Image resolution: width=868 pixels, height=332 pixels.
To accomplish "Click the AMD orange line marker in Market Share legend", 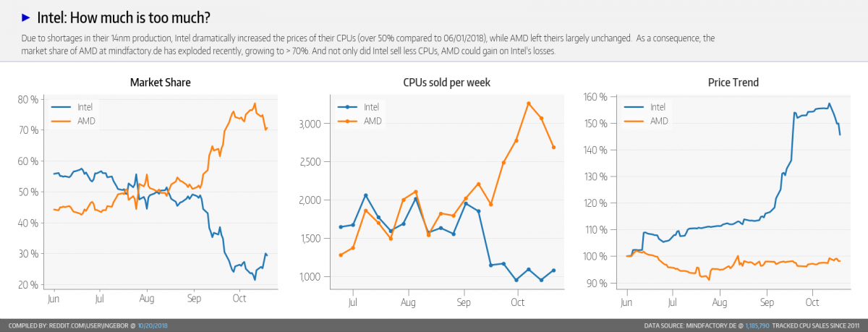I will [x=62, y=120].
